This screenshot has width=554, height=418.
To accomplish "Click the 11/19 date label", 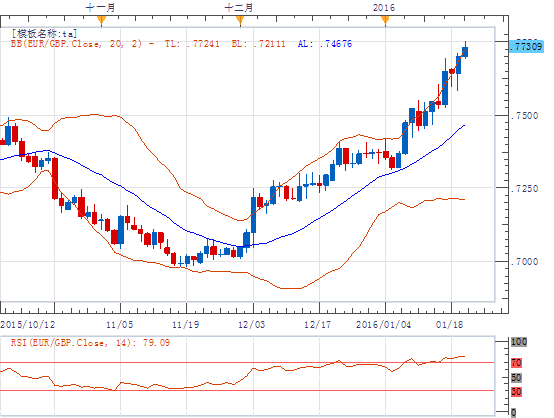I will pos(185,324).
